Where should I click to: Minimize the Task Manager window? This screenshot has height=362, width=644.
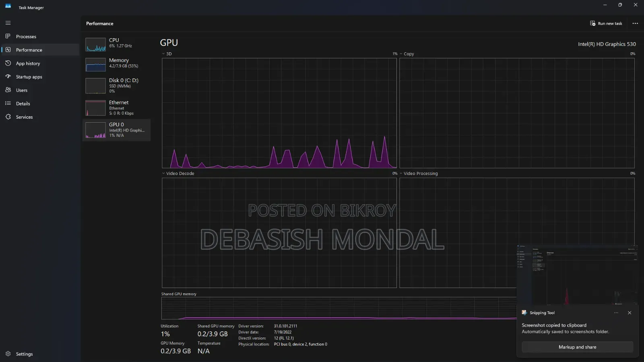605,5
